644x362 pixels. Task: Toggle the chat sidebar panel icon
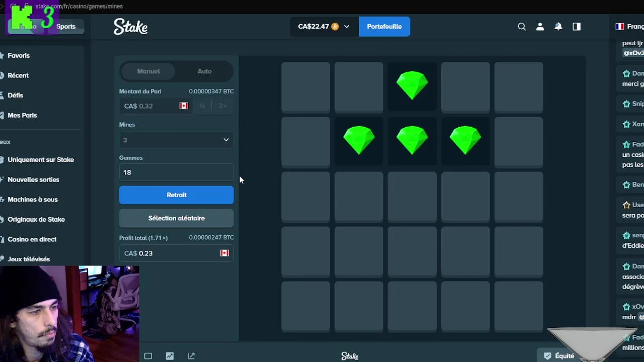coord(577,27)
